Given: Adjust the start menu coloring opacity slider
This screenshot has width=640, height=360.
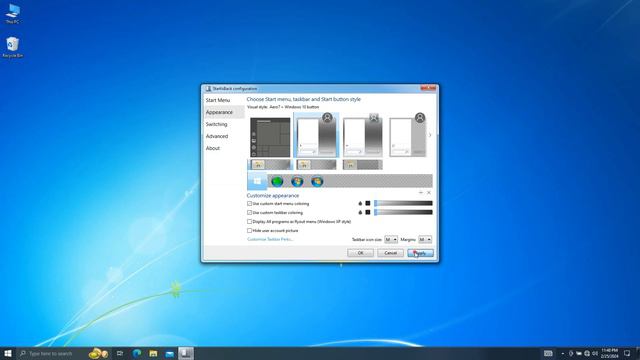Looking at the screenshot, I should pyautogui.click(x=403, y=203).
